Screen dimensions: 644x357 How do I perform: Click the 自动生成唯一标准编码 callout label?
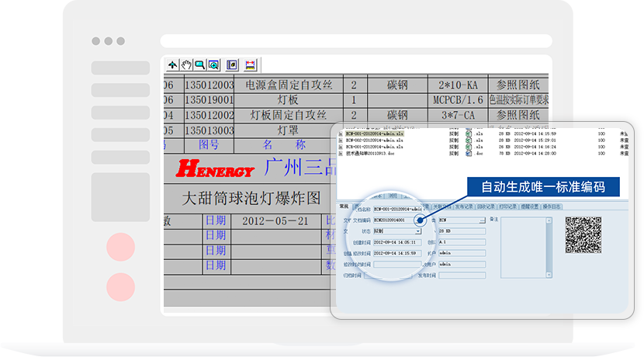tap(542, 187)
